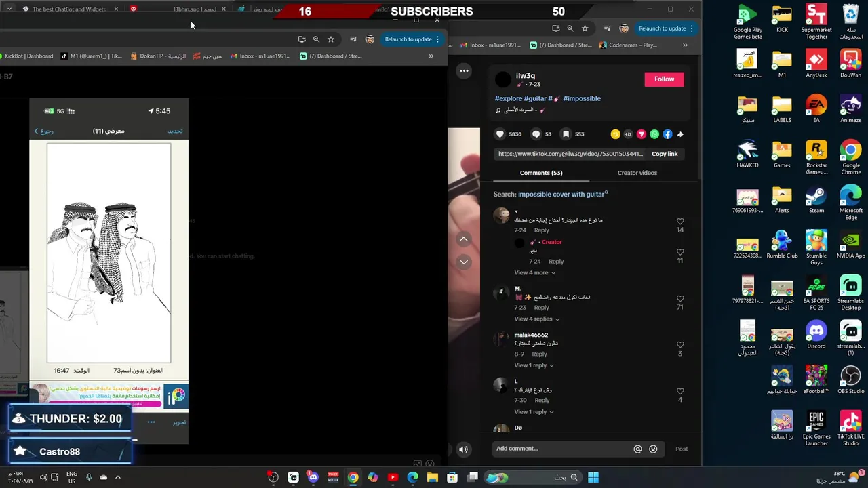
Task: Expand View 1 reply under malak46662
Action: click(x=534, y=365)
